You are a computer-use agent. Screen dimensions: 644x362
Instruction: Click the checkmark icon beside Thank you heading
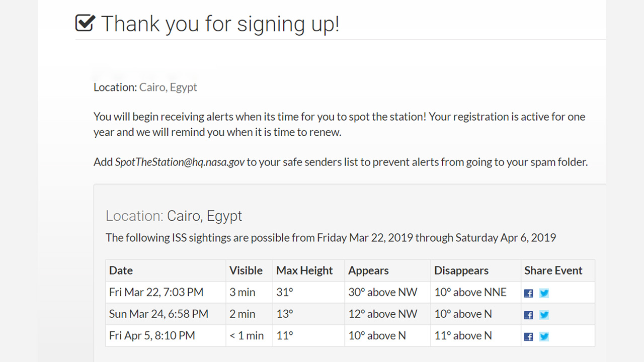pyautogui.click(x=85, y=23)
